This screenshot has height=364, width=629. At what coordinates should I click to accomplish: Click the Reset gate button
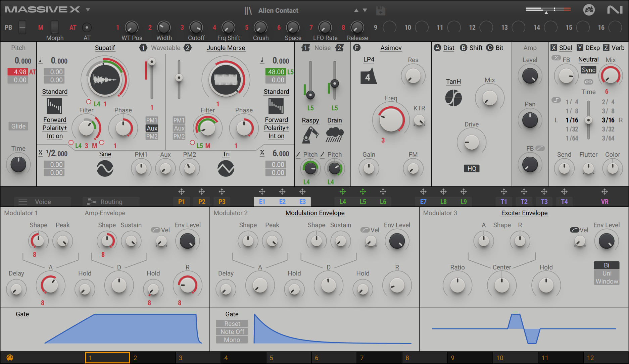point(232,324)
